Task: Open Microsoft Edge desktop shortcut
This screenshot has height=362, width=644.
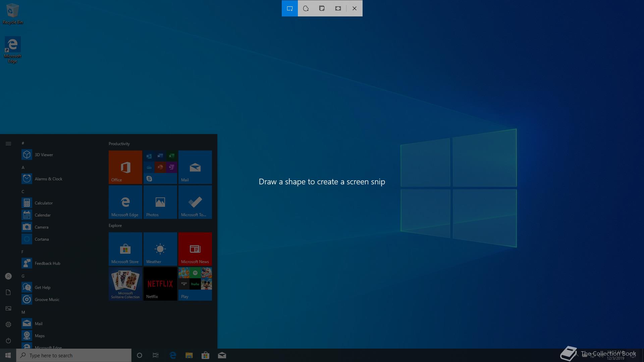Action: click(x=13, y=50)
